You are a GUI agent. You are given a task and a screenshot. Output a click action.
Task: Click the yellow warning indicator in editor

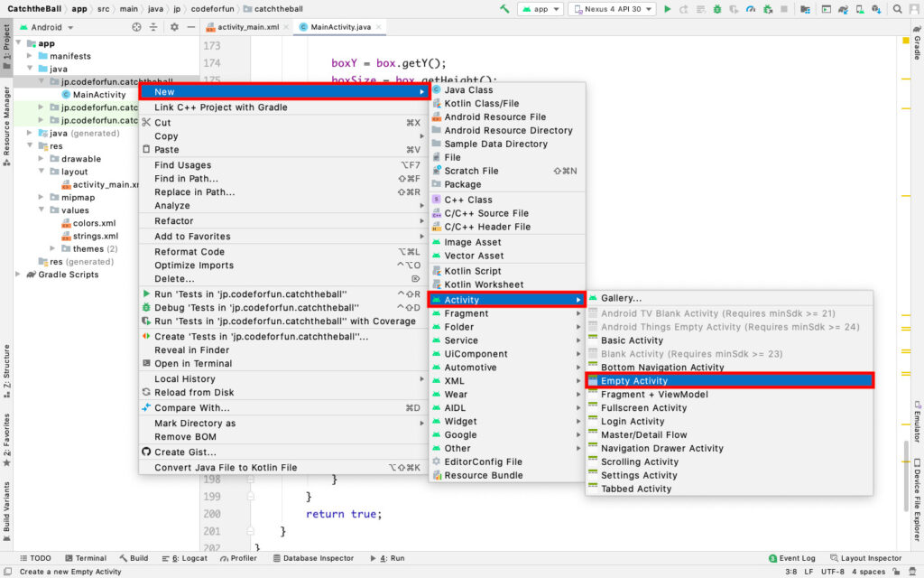click(x=906, y=41)
